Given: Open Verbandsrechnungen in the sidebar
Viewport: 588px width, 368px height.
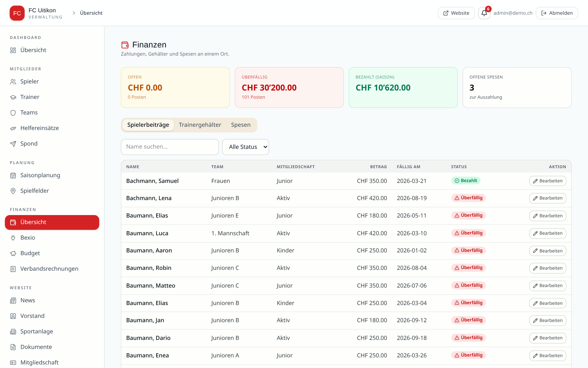Looking at the screenshot, I should tap(52, 269).
